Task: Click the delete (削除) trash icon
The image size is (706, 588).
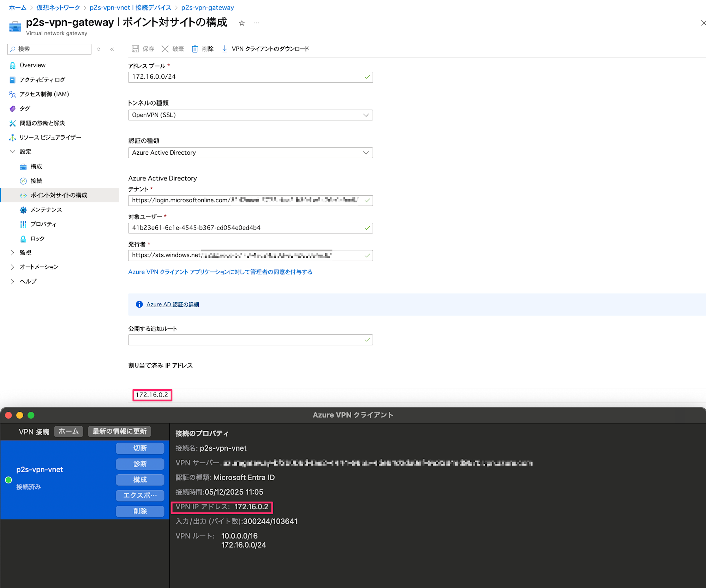Action: (195, 49)
